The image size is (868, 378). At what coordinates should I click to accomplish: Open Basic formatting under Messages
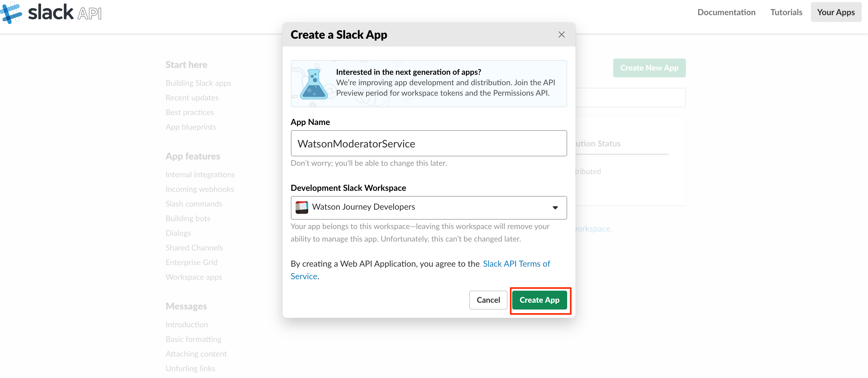[193, 339]
